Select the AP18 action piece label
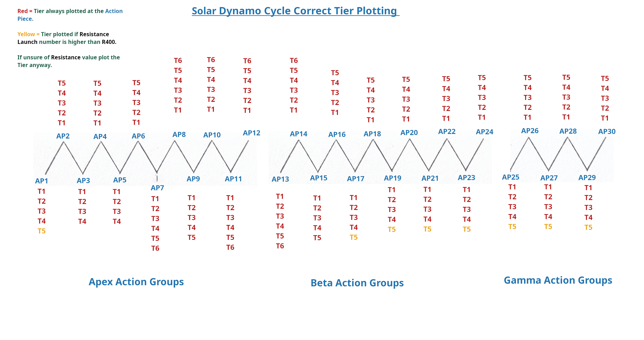This screenshot has height=340, width=644. (x=372, y=134)
